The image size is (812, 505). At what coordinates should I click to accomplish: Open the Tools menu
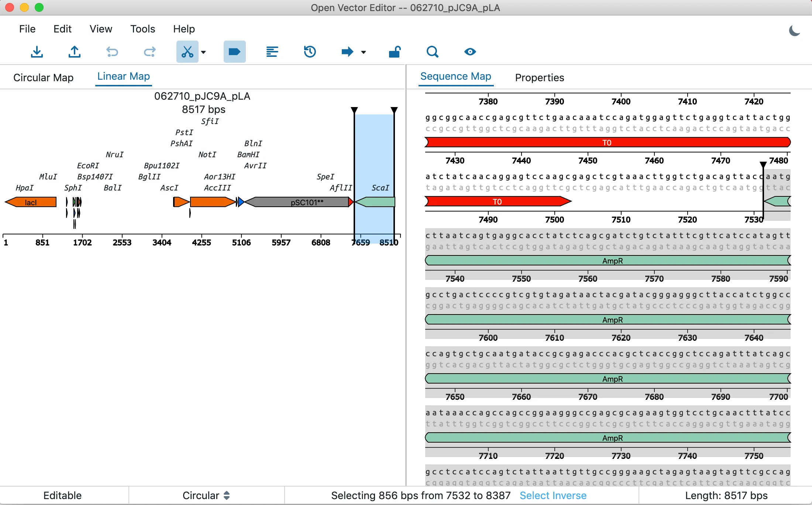click(142, 29)
